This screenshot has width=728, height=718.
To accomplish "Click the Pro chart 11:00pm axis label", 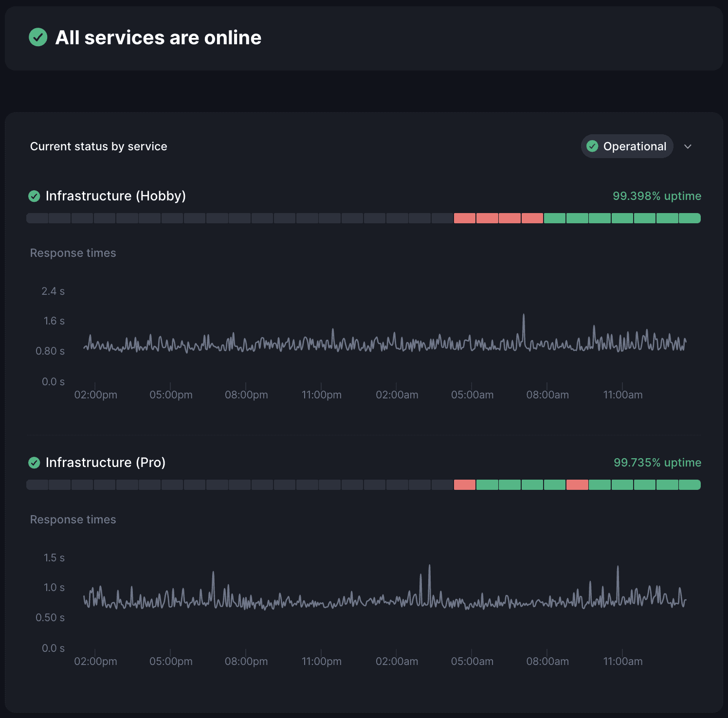I will click(322, 662).
